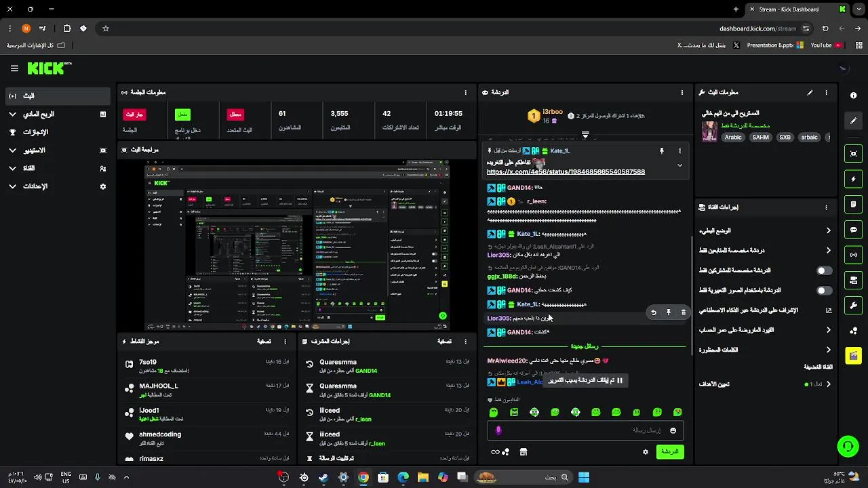The width and height of the screenshot is (868, 488).
Task: Click the info circle icon in right rail
Action: coord(853,96)
